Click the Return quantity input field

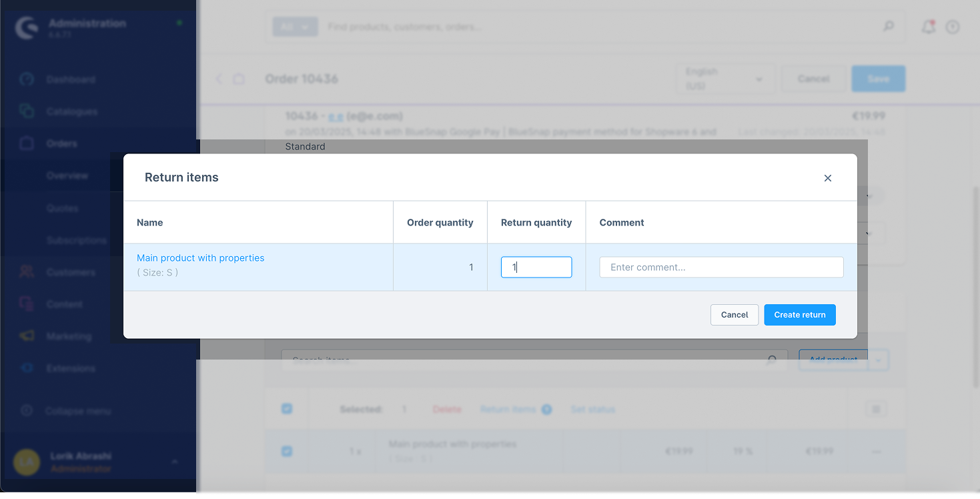tap(536, 268)
